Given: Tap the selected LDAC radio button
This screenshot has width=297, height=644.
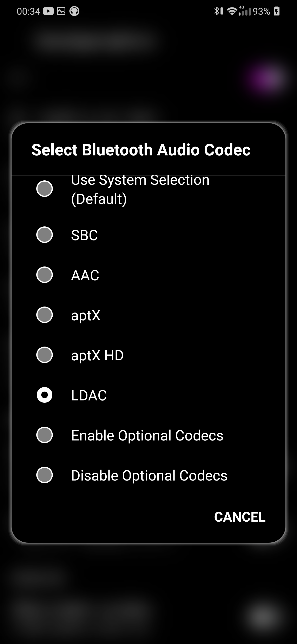Looking at the screenshot, I should [45, 395].
